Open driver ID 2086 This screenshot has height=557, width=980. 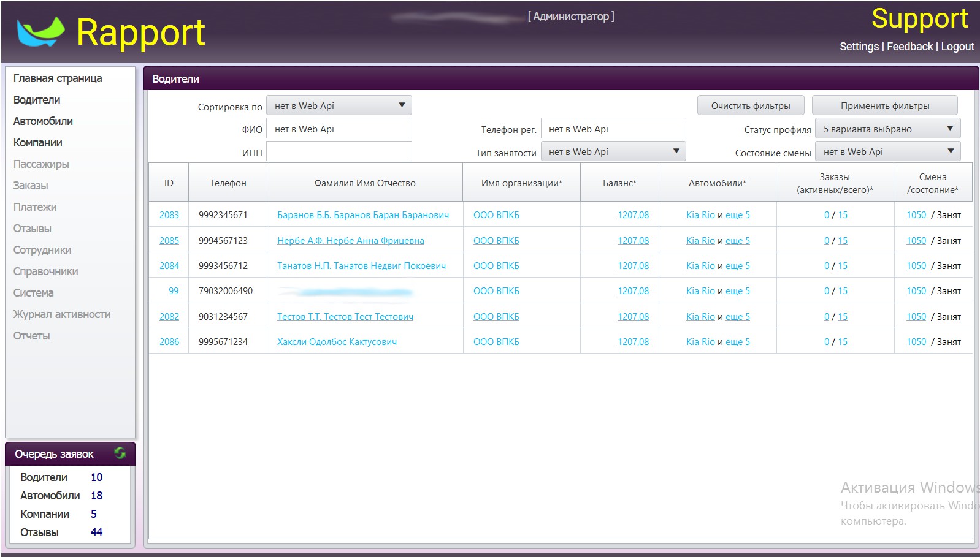pyautogui.click(x=169, y=342)
